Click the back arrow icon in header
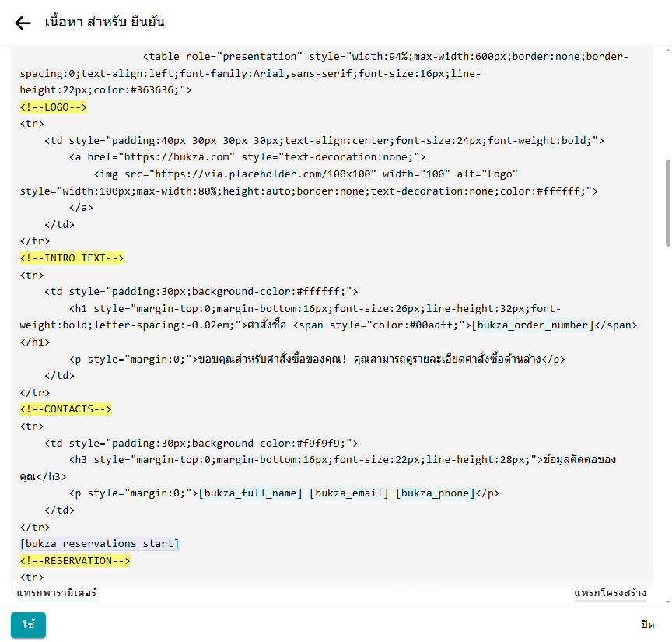The height and width of the screenshot is (642, 672). tap(23, 23)
